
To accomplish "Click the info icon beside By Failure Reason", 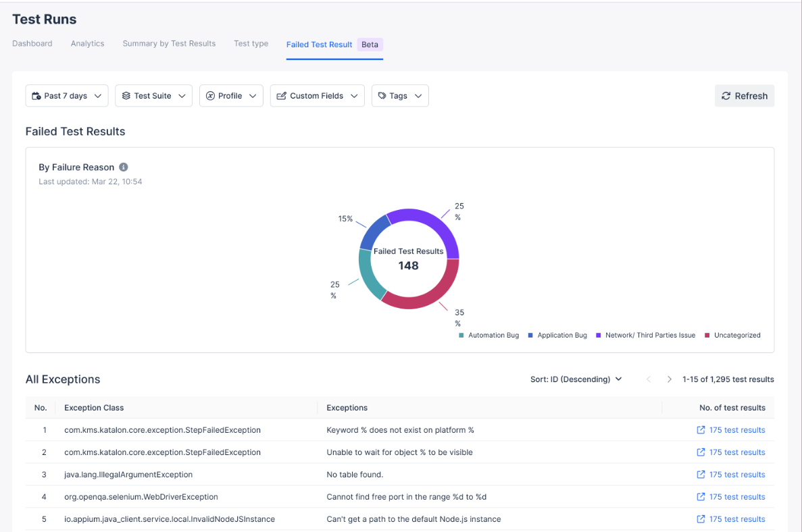I will (x=124, y=167).
